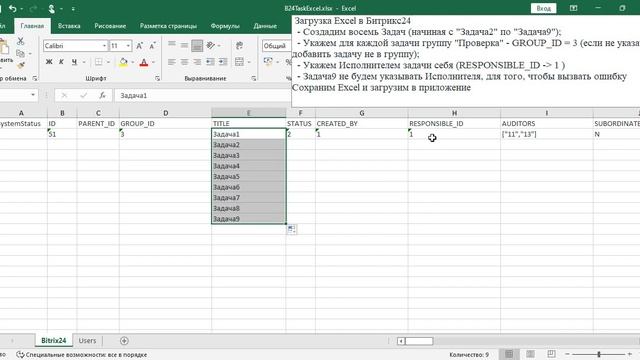The width and height of the screenshot is (640, 360).
Task: Click the ribbon display options button
Action: (x=573, y=8)
